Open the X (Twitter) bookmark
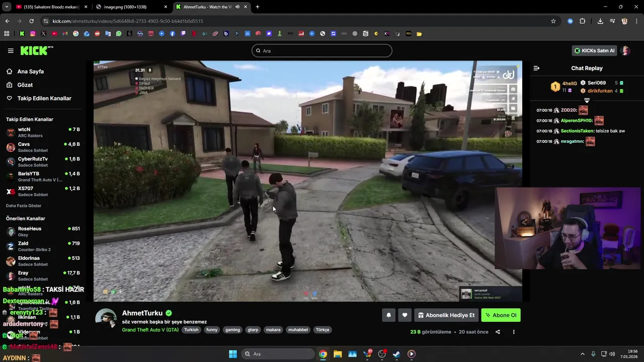The image size is (644, 362). (43, 34)
